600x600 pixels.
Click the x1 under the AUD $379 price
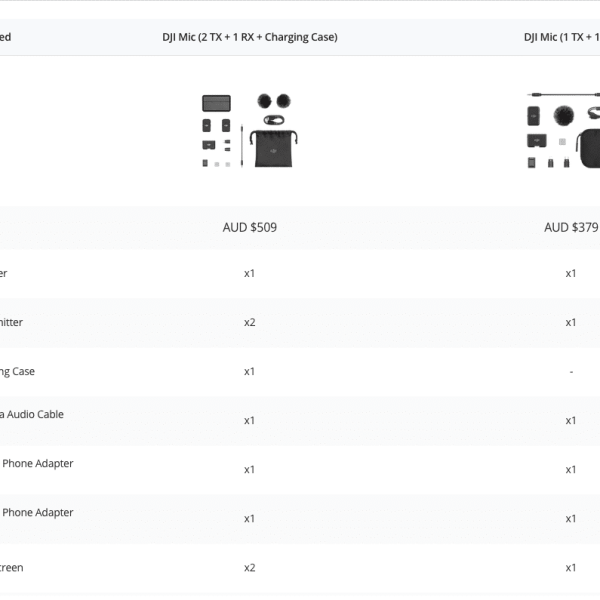click(571, 273)
